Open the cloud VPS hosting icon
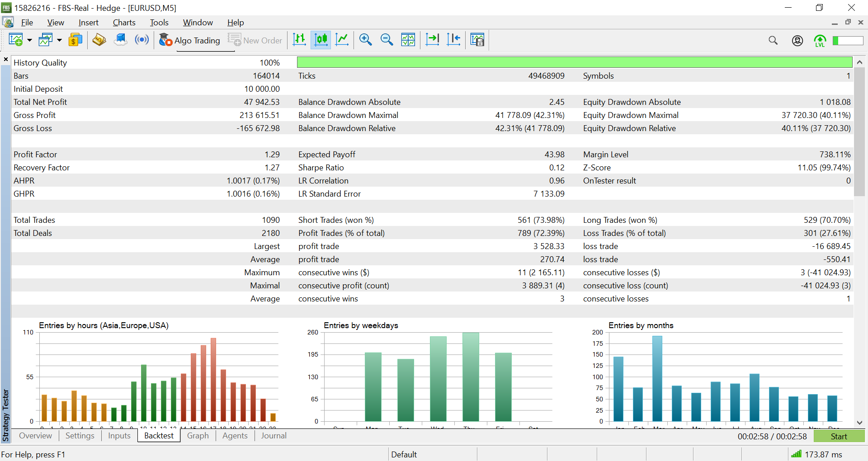The height and width of the screenshot is (461, 868). [x=121, y=40]
